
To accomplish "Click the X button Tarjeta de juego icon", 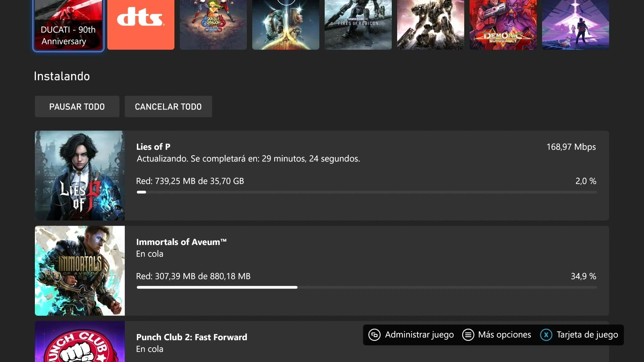I will 546,335.
